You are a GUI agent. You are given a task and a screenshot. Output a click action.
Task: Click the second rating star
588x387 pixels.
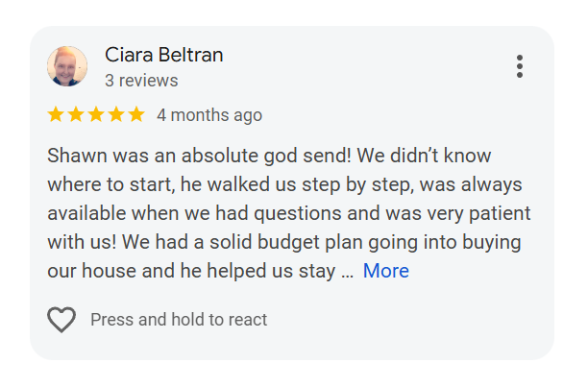tap(76, 115)
